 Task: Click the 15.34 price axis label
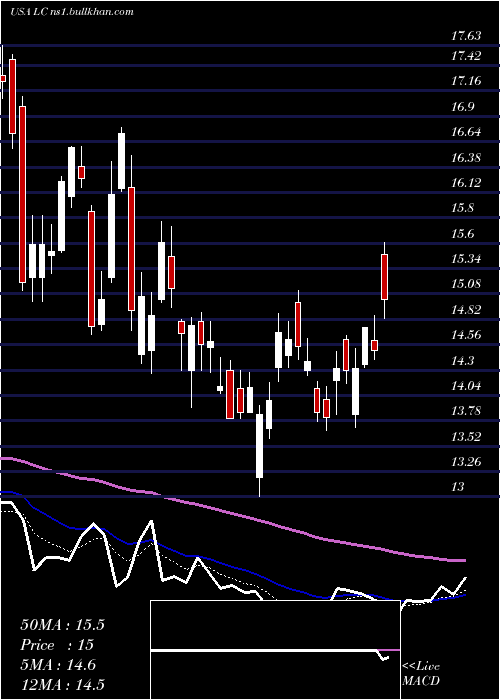(x=466, y=258)
